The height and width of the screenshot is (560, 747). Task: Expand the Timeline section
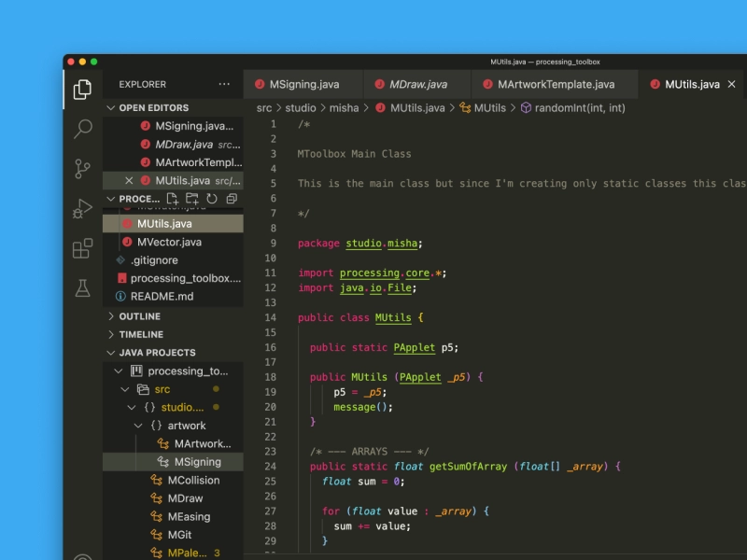[x=111, y=334]
